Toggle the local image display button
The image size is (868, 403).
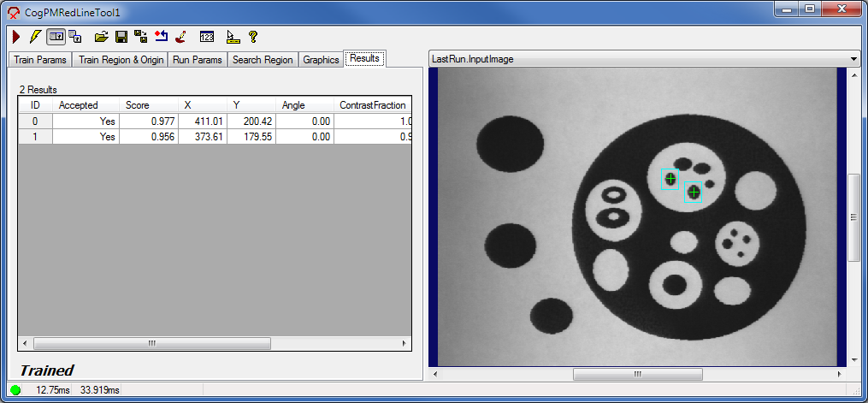click(56, 37)
